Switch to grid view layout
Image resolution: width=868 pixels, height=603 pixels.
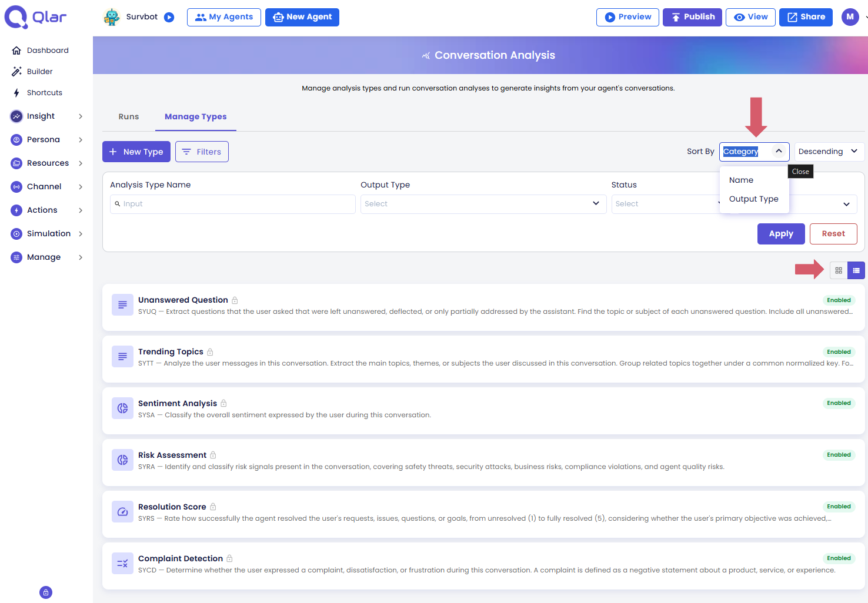tap(839, 270)
